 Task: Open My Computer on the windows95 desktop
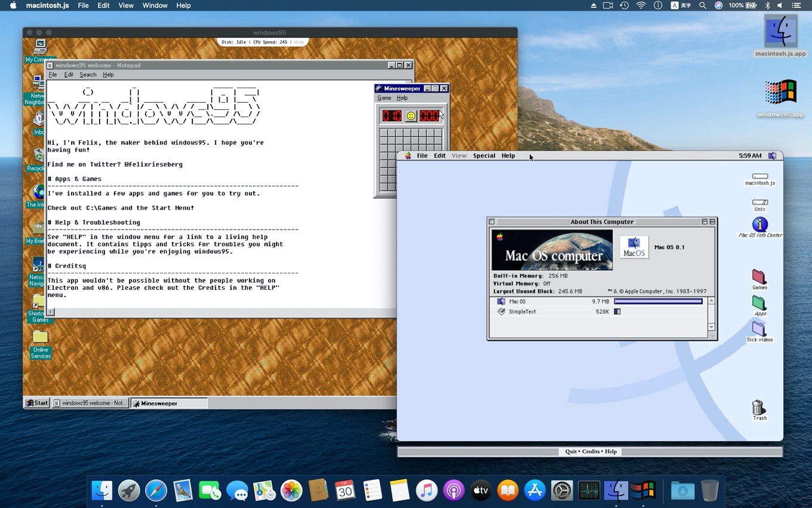pos(39,48)
